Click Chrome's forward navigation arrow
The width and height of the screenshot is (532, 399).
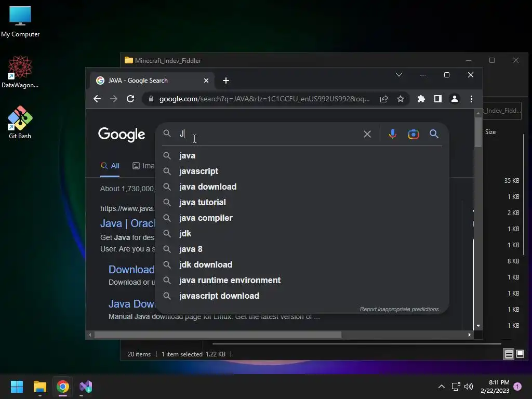[x=114, y=99]
